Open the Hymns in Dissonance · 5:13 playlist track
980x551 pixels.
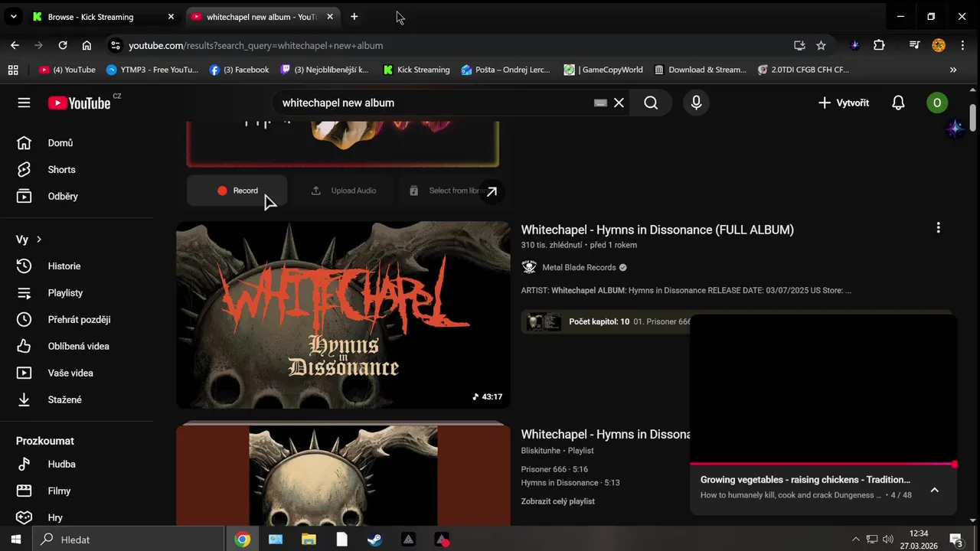click(570, 483)
